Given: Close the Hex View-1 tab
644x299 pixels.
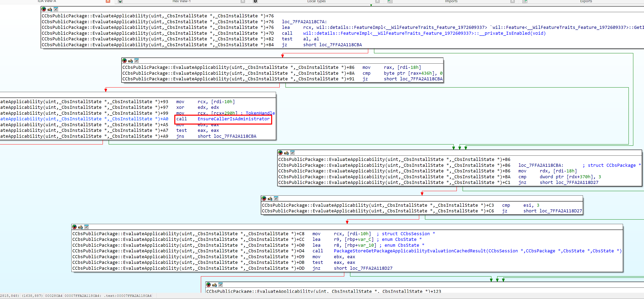Looking at the screenshot, I should point(243,1).
